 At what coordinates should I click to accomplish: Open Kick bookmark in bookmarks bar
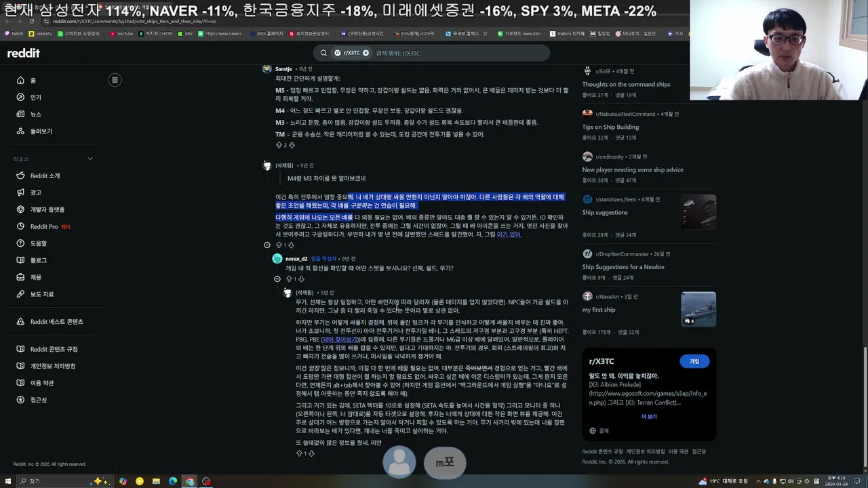coord(186,33)
